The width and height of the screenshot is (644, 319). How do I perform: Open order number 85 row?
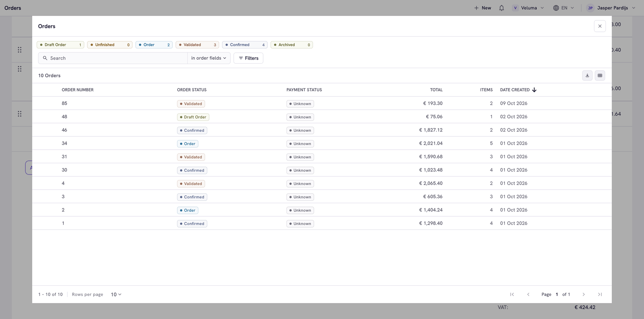[322, 103]
